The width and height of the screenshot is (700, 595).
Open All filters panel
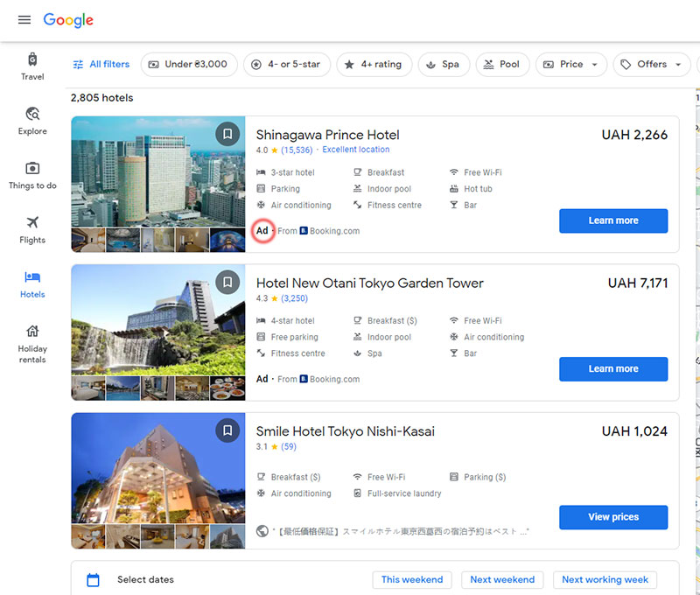(101, 64)
